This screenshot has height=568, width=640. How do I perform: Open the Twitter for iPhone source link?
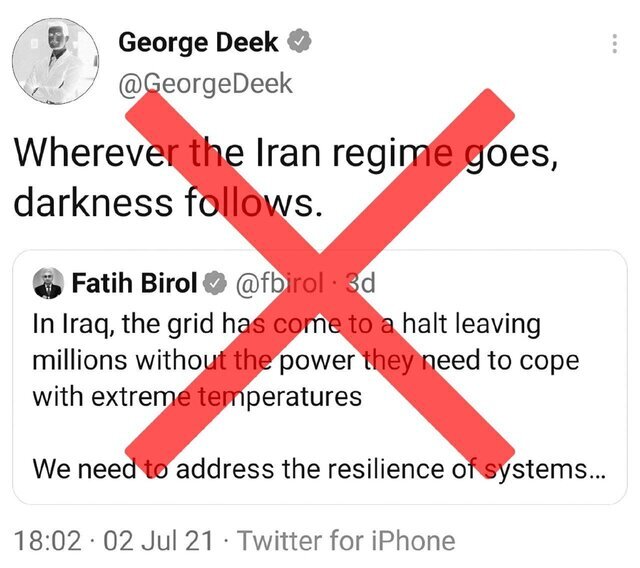click(x=347, y=541)
